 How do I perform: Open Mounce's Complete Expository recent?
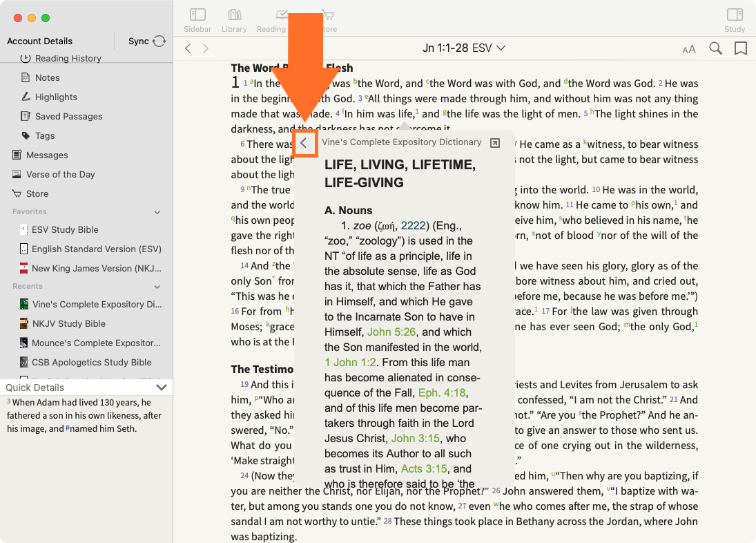[x=96, y=343]
